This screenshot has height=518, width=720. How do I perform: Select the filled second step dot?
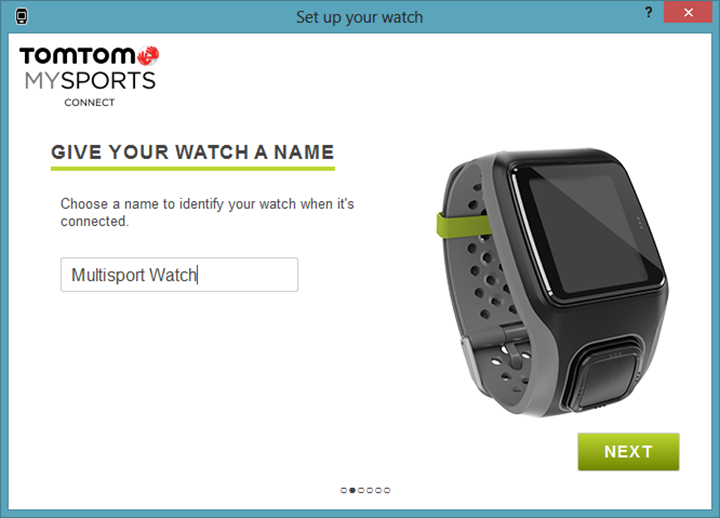point(352,490)
